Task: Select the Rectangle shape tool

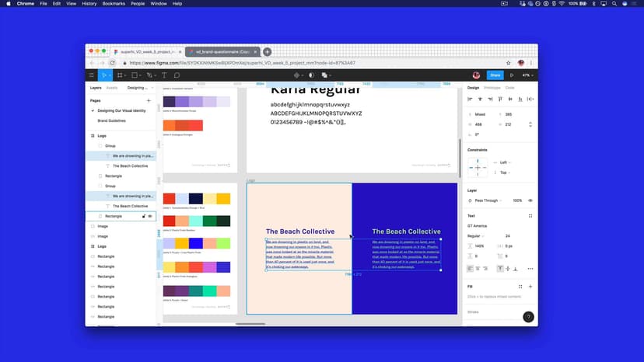Action: (135, 75)
